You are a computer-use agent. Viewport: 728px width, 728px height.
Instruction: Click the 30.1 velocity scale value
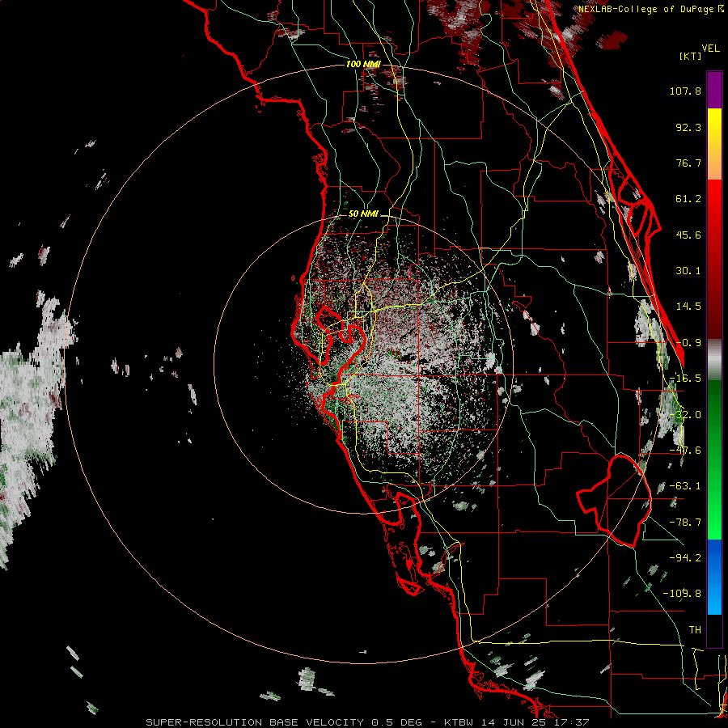pos(688,271)
